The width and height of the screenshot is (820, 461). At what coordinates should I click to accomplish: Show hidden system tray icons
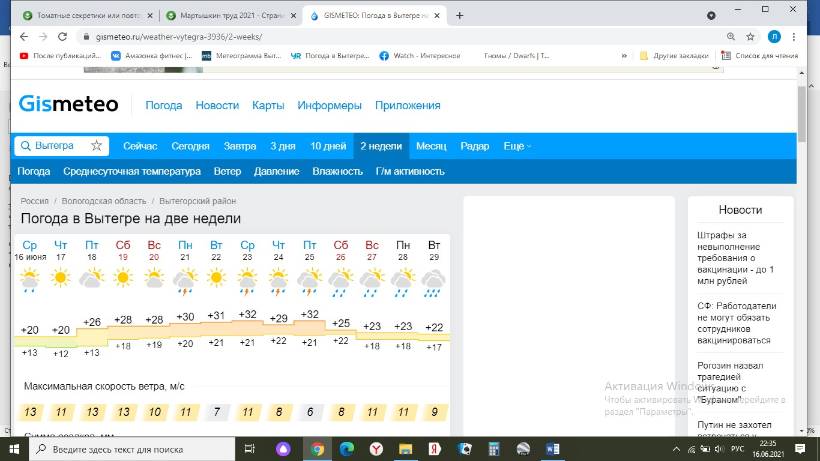[x=676, y=449]
